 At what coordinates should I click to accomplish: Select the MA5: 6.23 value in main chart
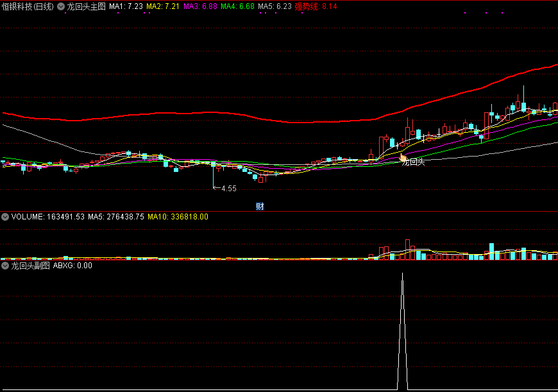275,6
